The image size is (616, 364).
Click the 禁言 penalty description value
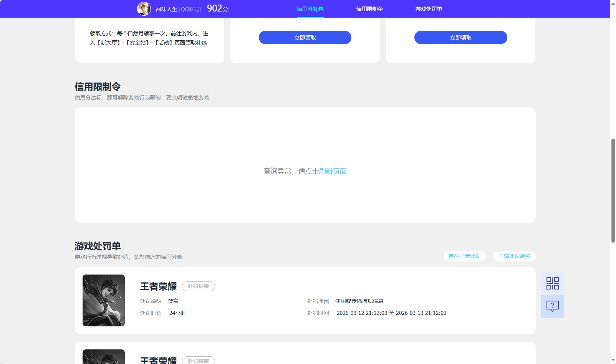pyautogui.click(x=173, y=301)
